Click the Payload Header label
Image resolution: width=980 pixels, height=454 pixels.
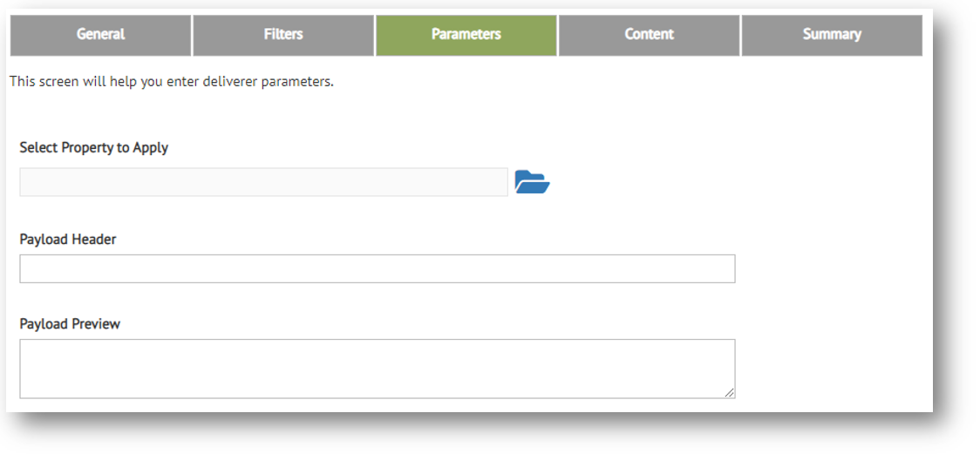(68, 240)
